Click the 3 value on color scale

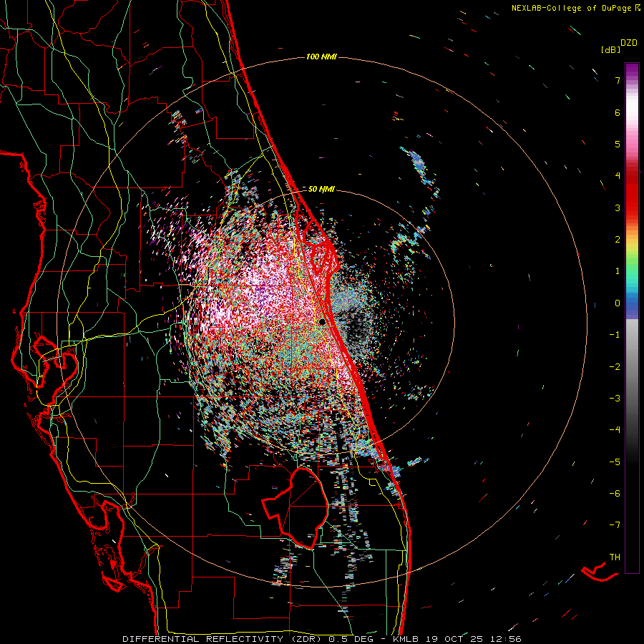[x=618, y=208]
